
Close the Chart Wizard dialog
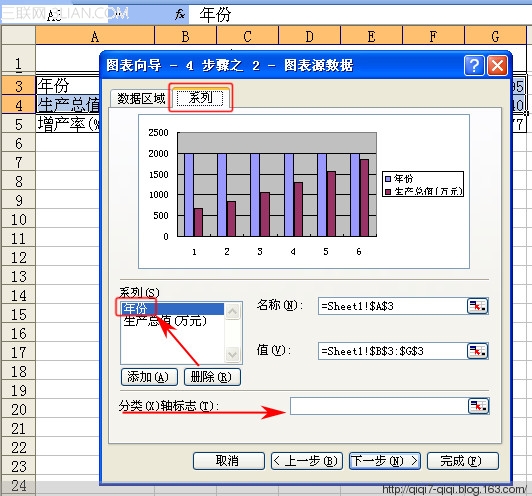[497, 65]
